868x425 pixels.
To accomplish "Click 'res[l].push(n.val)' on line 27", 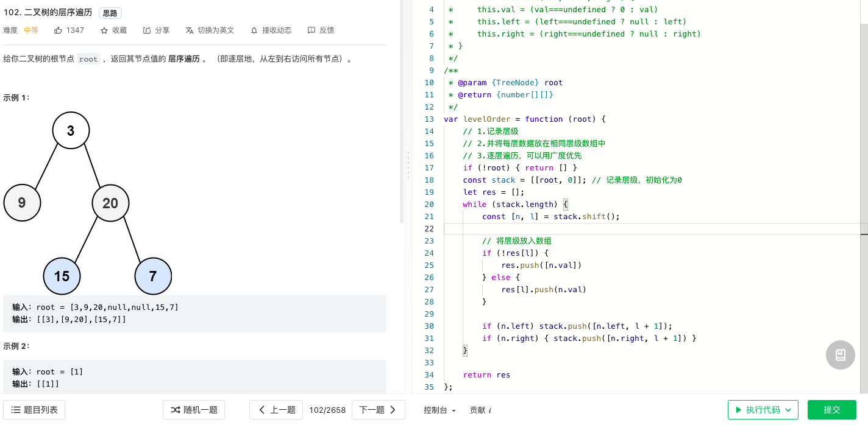I will 544,290.
